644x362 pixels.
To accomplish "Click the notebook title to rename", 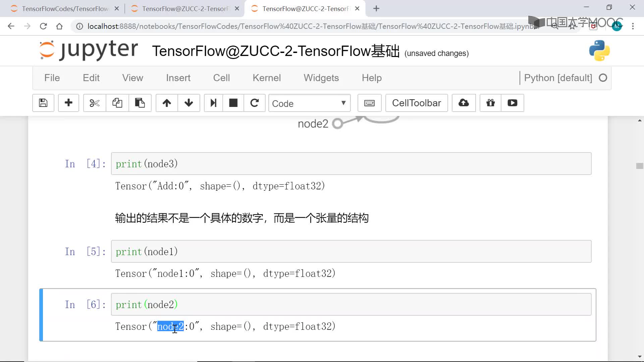I will pos(276,51).
